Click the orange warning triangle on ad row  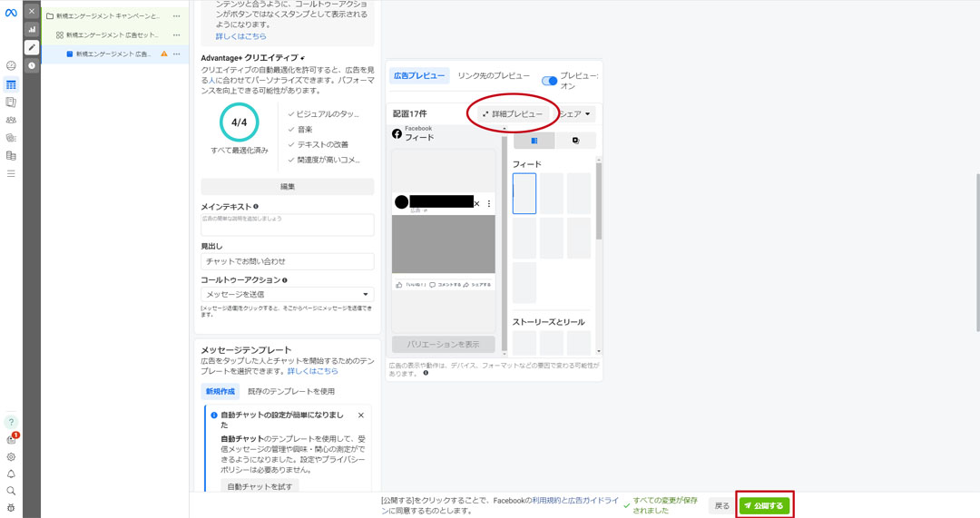tap(164, 54)
